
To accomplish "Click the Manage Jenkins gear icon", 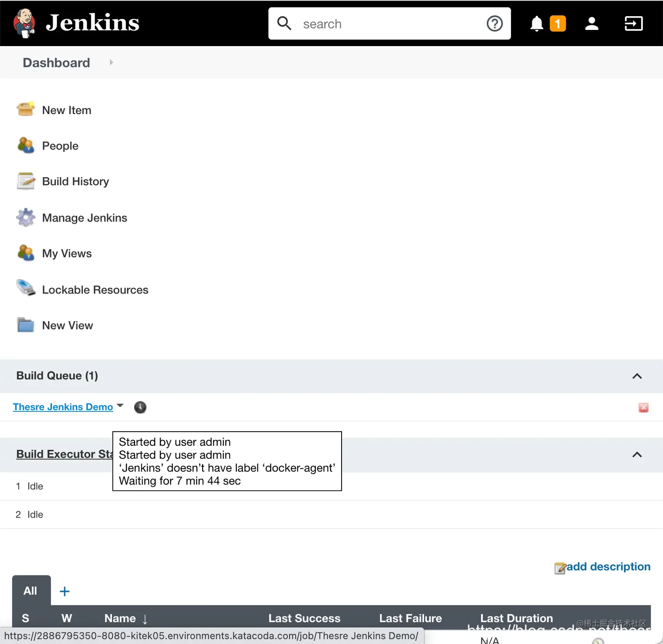I will [26, 217].
